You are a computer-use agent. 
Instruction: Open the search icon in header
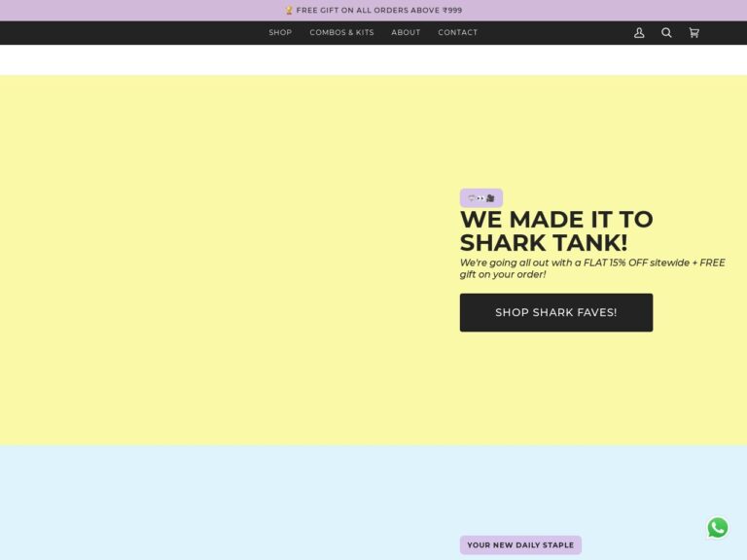[x=666, y=32]
